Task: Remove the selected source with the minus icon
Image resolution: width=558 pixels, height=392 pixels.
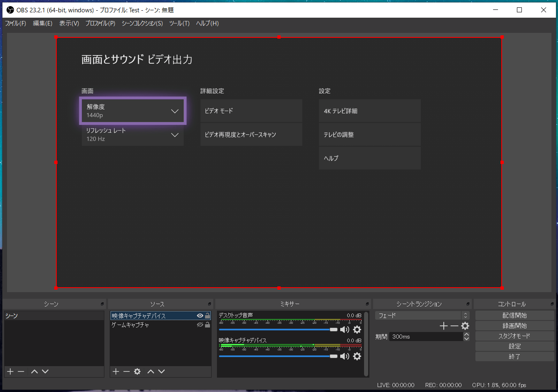Action: point(127,371)
